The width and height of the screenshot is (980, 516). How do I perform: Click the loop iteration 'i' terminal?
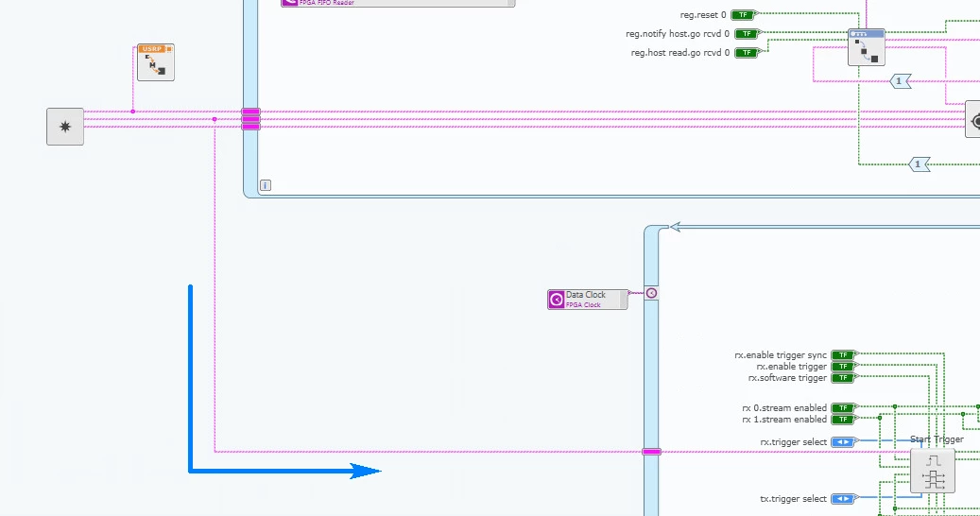(266, 185)
